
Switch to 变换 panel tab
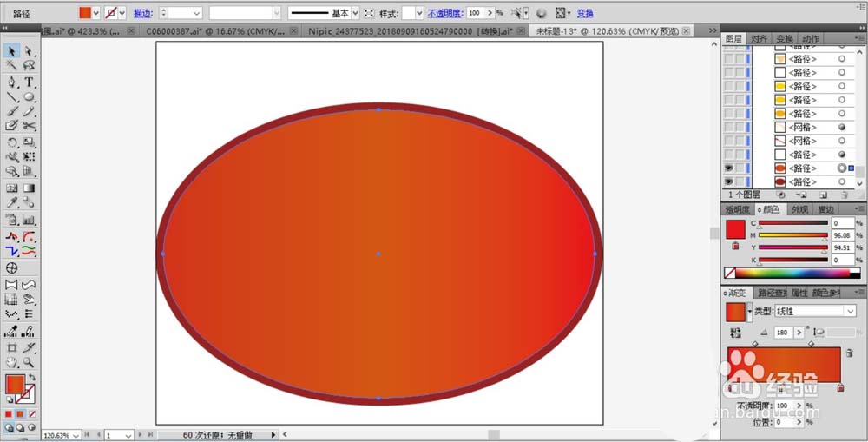785,39
